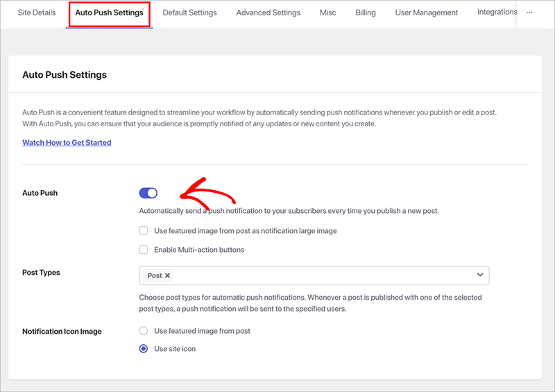Switch to the Billing tab
The height and width of the screenshot is (392, 555).
tap(366, 12)
